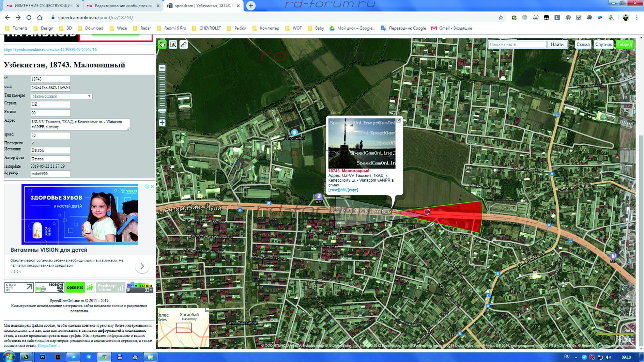This screenshot has height=362, width=644.
Task: Reload the page using the refresh icon
Action: coord(29,17)
